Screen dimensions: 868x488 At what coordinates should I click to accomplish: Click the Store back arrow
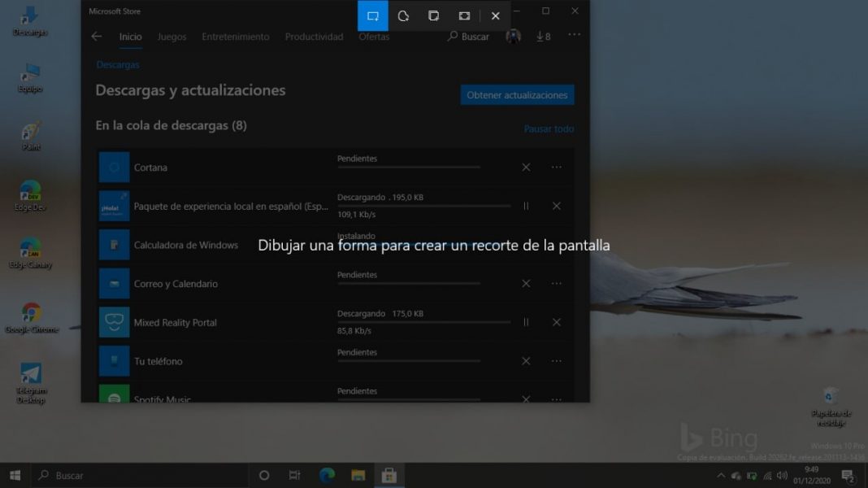pos(96,37)
